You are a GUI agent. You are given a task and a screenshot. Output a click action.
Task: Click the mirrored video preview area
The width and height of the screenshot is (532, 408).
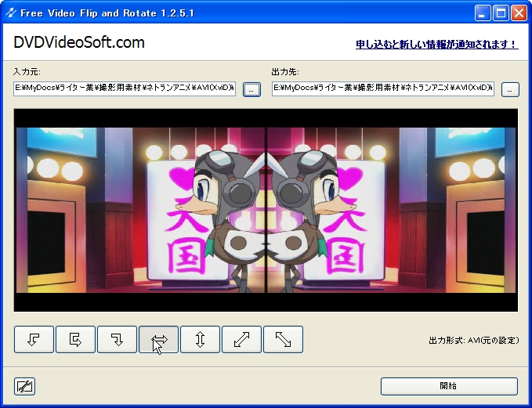point(266,210)
